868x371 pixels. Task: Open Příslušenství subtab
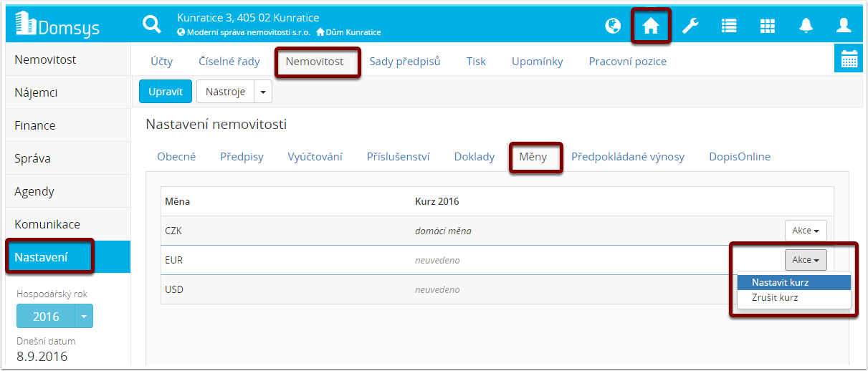399,157
